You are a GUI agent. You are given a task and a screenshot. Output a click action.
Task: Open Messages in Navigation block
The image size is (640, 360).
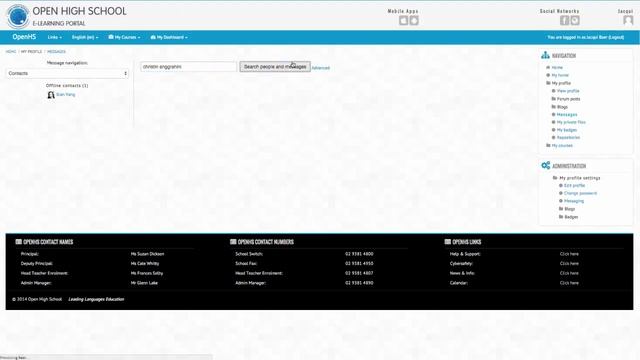pyautogui.click(x=567, y=115)
